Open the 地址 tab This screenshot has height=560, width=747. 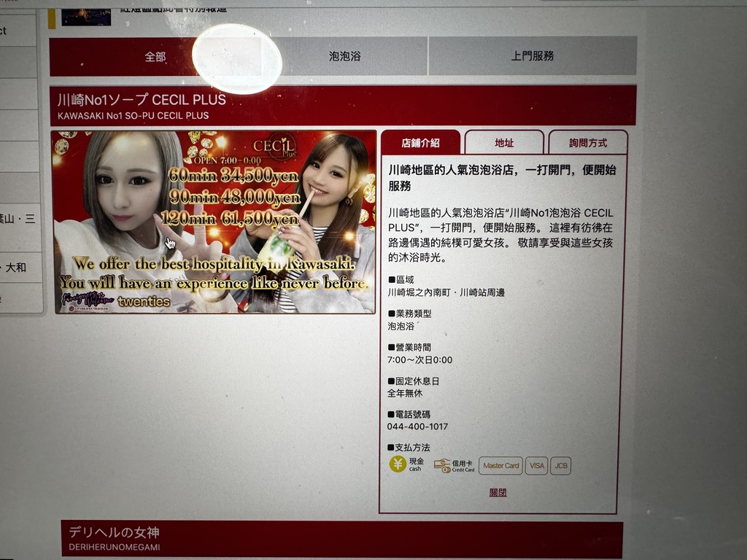504,143
